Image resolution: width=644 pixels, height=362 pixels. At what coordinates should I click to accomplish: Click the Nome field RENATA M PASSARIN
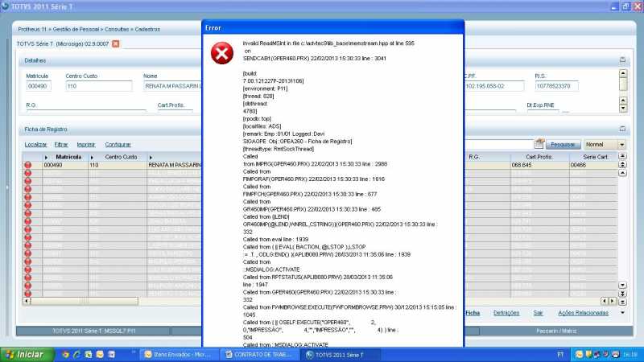[x=172, y=86]
